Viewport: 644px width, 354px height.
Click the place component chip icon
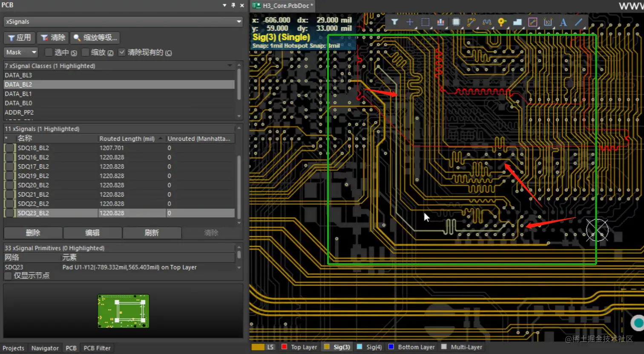coord(456,22)
